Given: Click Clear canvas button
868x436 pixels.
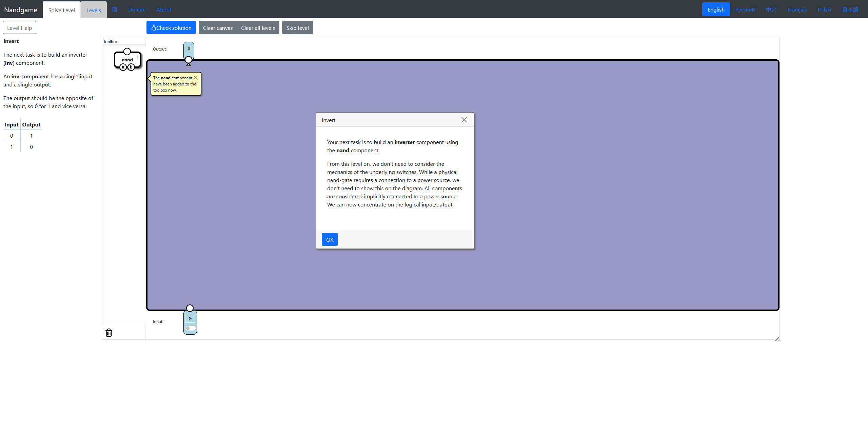Looking at the screenshot, I should click(x=218, y=28).
